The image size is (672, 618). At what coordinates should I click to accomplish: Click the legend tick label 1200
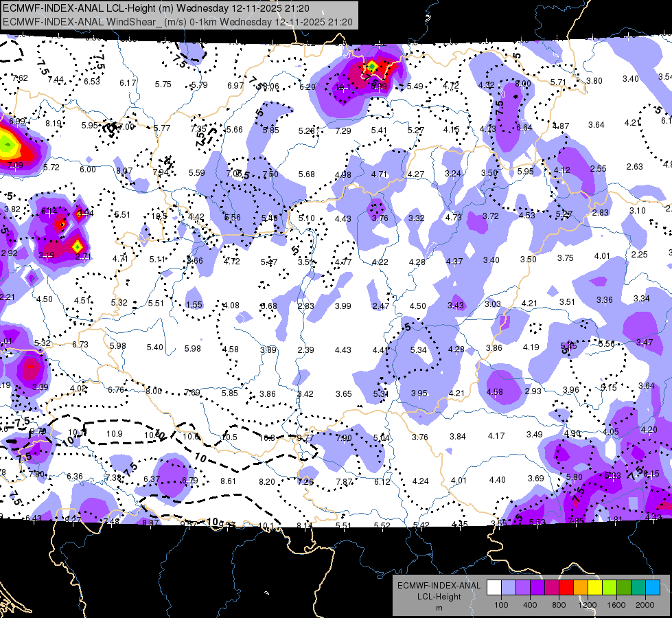pos(588,605)
